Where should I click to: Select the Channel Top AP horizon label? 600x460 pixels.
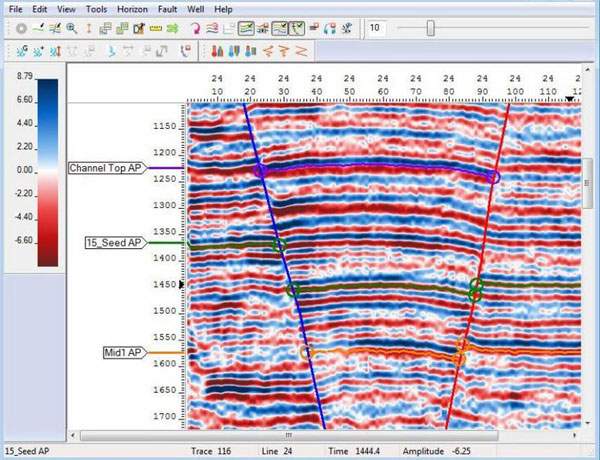pyautogui.click(x=105, y=169)
